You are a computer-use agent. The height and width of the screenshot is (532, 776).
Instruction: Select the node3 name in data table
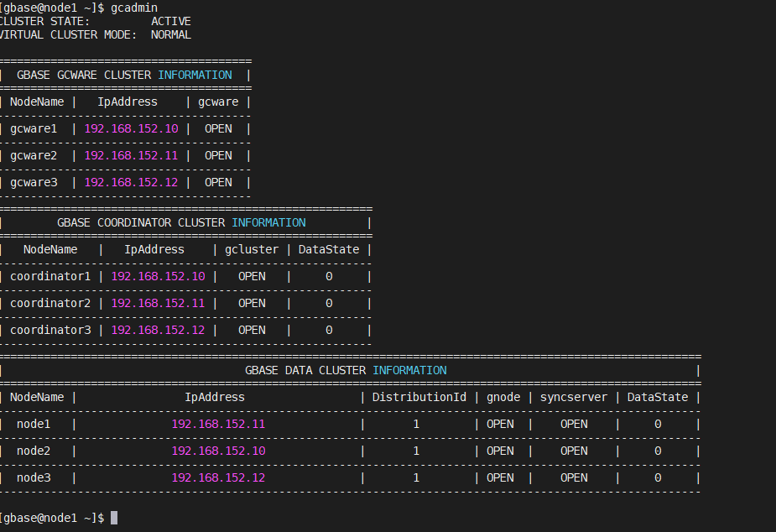click(x=34, y=477)
